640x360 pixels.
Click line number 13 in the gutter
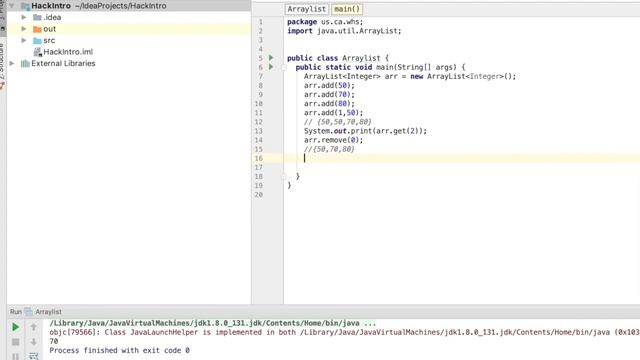click(x=259, y=131)
